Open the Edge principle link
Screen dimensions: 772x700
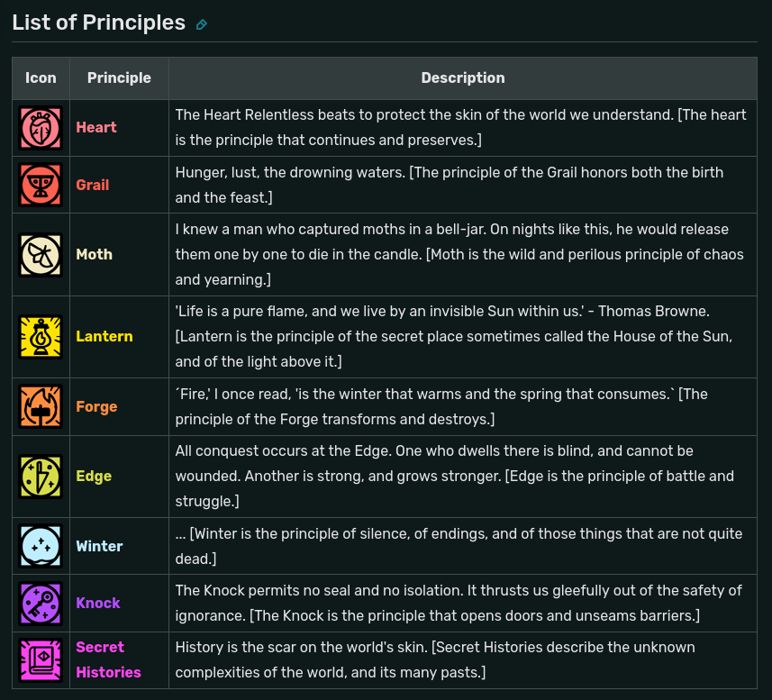[x=94, y=477]
